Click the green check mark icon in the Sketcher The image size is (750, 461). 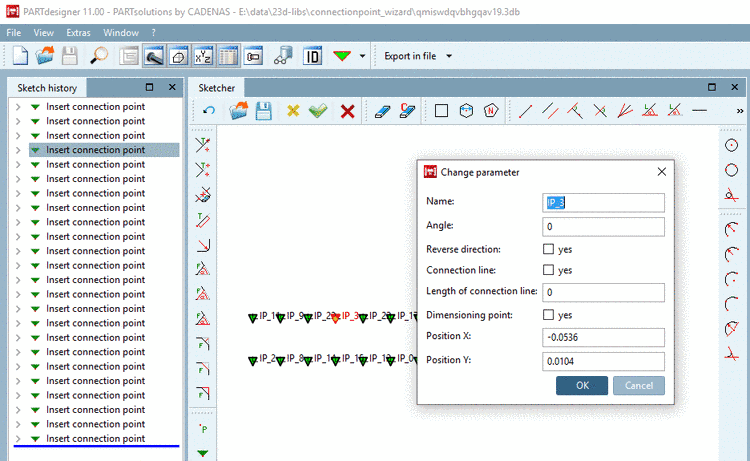pyautogui.click(x=318, y=111)
